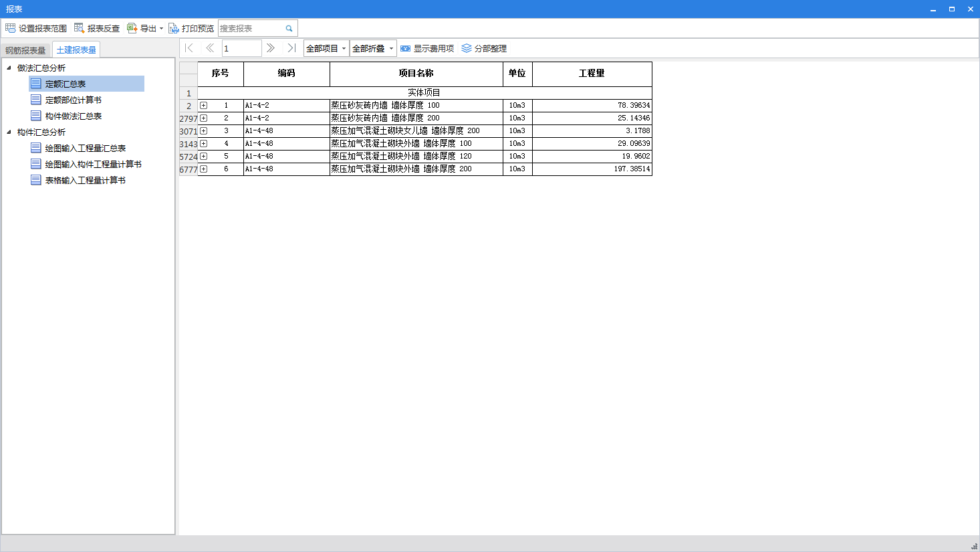Go to first page icon

coord(189,48)
